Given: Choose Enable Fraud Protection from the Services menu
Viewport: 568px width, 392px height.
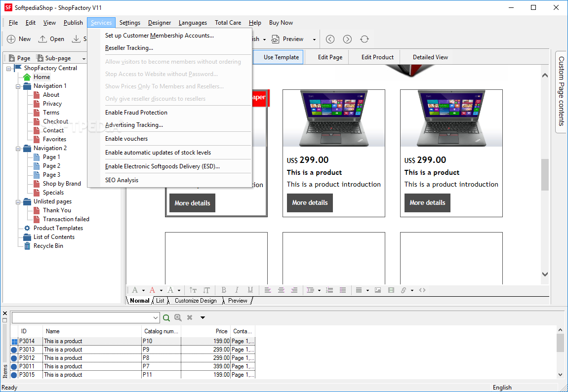Looking at the screenshot, I should pyautogui.click(x=136, y=113).
